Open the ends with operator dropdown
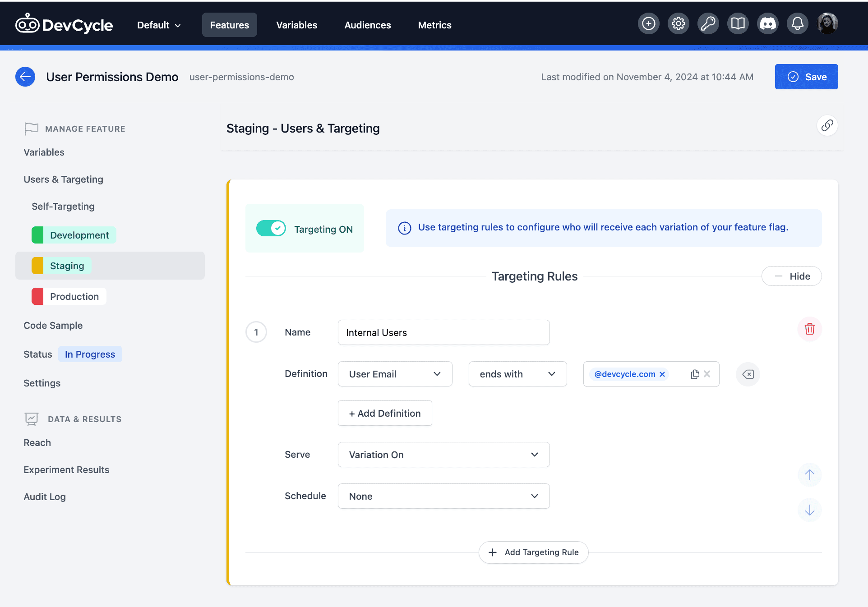The image size is (868, 607). click(x=517, y=374)
